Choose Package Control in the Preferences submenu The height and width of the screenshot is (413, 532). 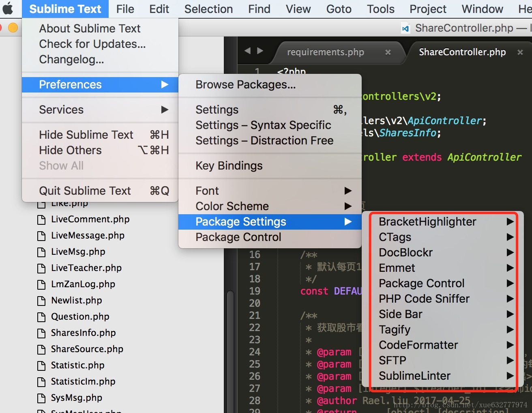[x=270, y=237]
